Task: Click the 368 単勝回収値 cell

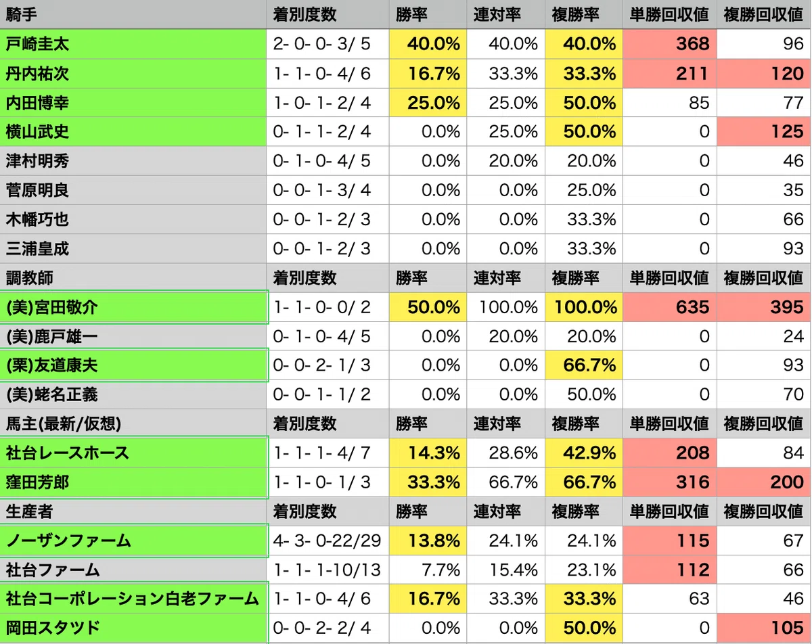Action: point(669,44)
